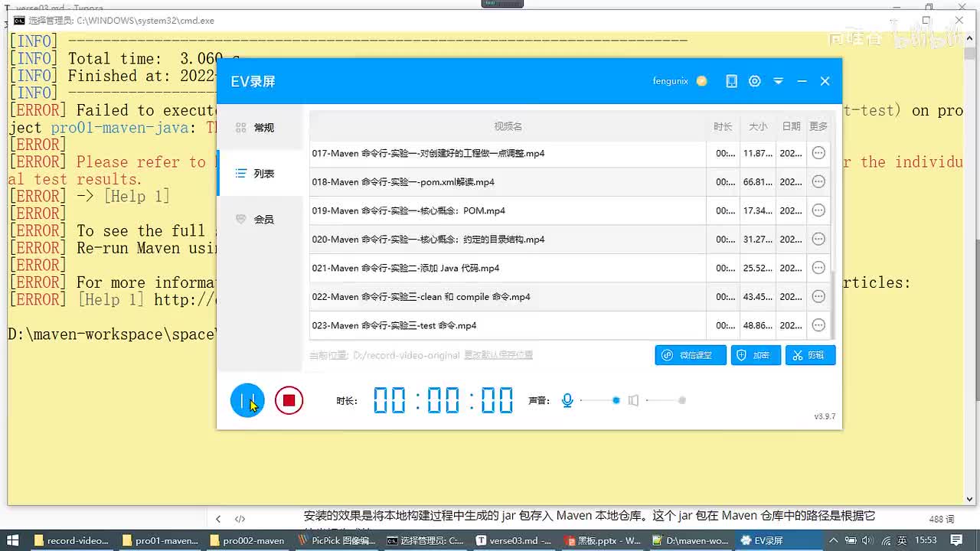Switch to 黑板.pptx taskbar item
Screen dimensions: 980x551
click(601, 540)
